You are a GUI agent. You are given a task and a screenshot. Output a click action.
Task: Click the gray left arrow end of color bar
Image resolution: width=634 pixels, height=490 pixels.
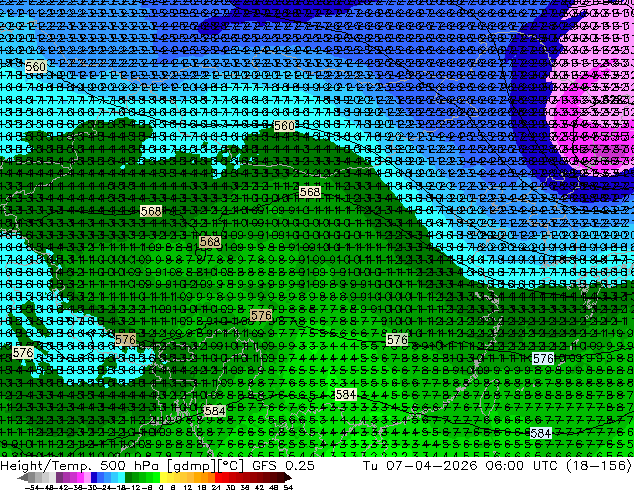(x=23, y=478)
